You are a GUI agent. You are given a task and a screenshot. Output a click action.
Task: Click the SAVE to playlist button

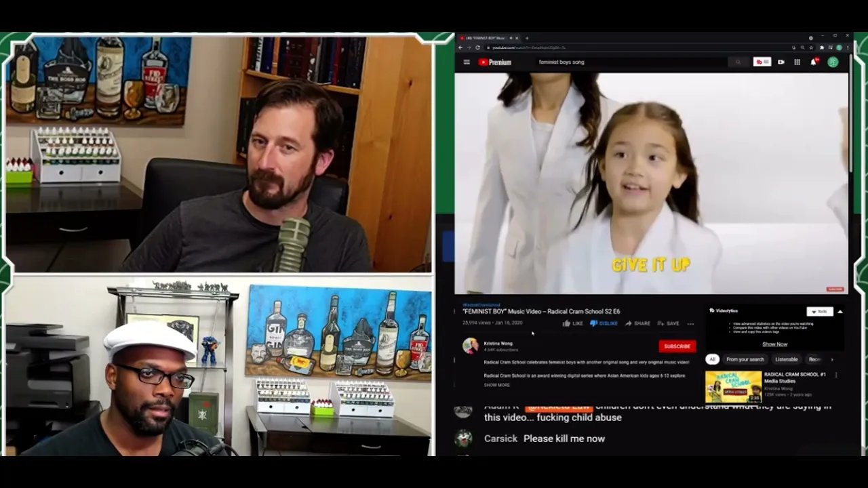tap(667, 323)
